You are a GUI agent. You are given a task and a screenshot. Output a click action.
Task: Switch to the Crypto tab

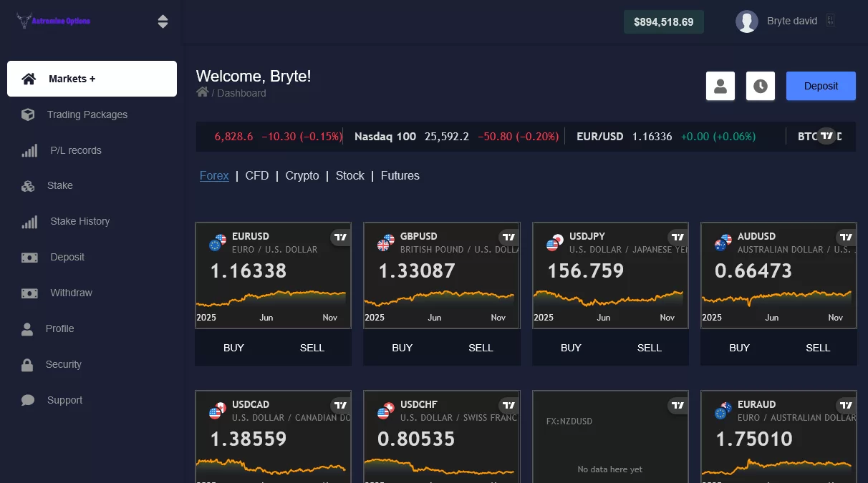click(302, 175)
